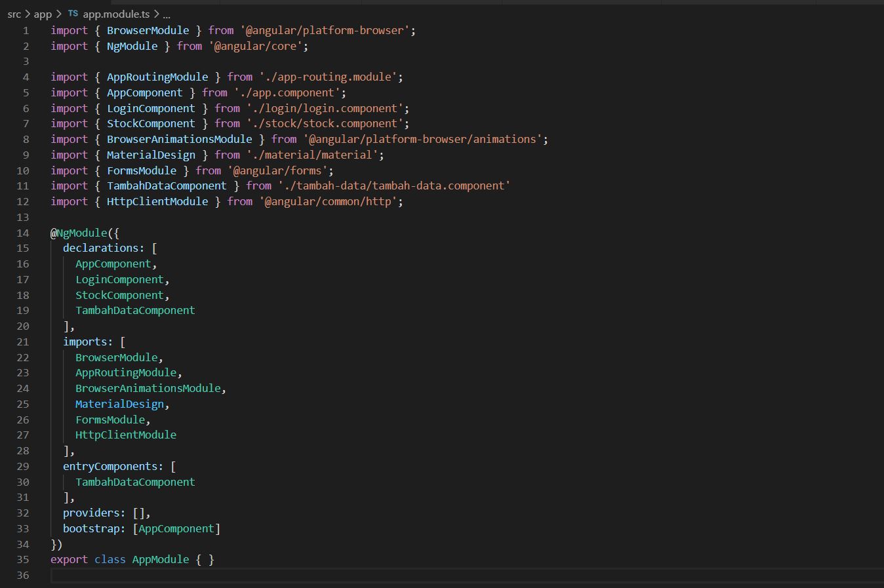Click the TS file icon in breadcrumb
The height and width of the screenshot is (588, 884).
(73, 13)
